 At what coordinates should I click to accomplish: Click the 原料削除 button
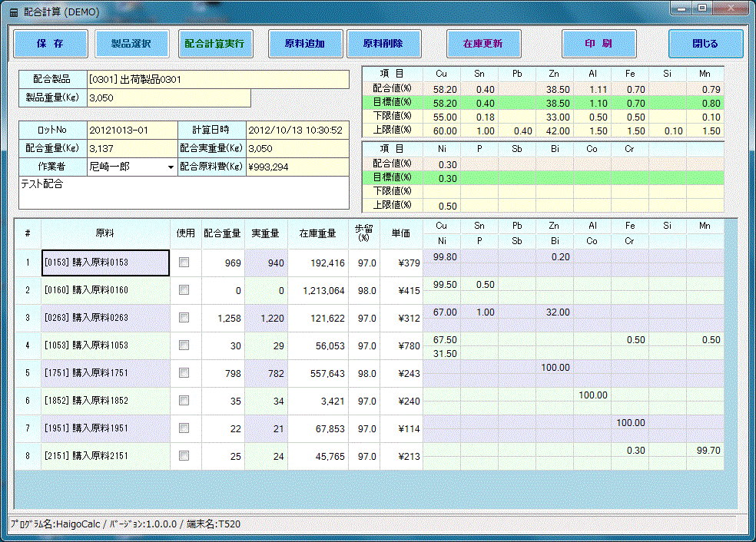point(383,44)
